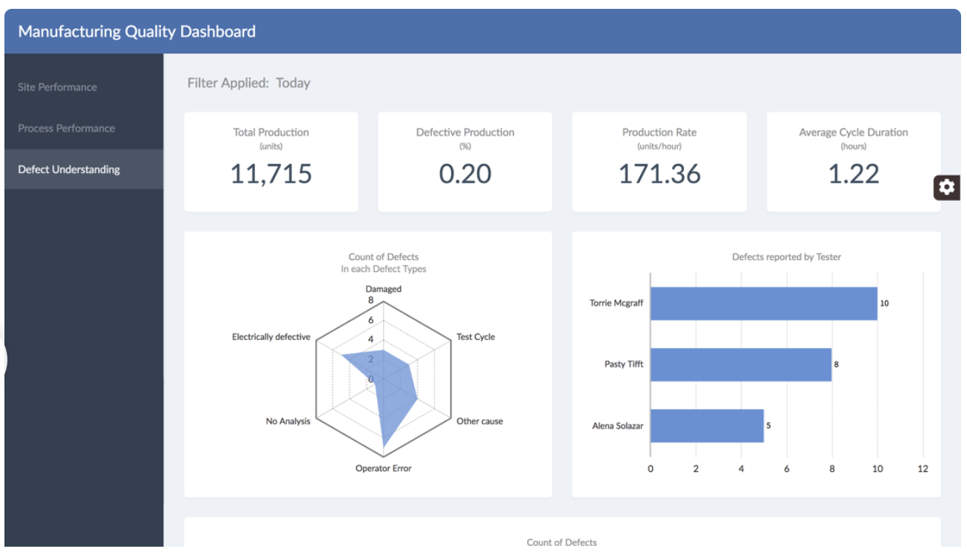The width and height of the screenshot is (967, 560).
Task: Click the Filter Applied: Today label
Action: pyautogui.click(x=248, y=83)
